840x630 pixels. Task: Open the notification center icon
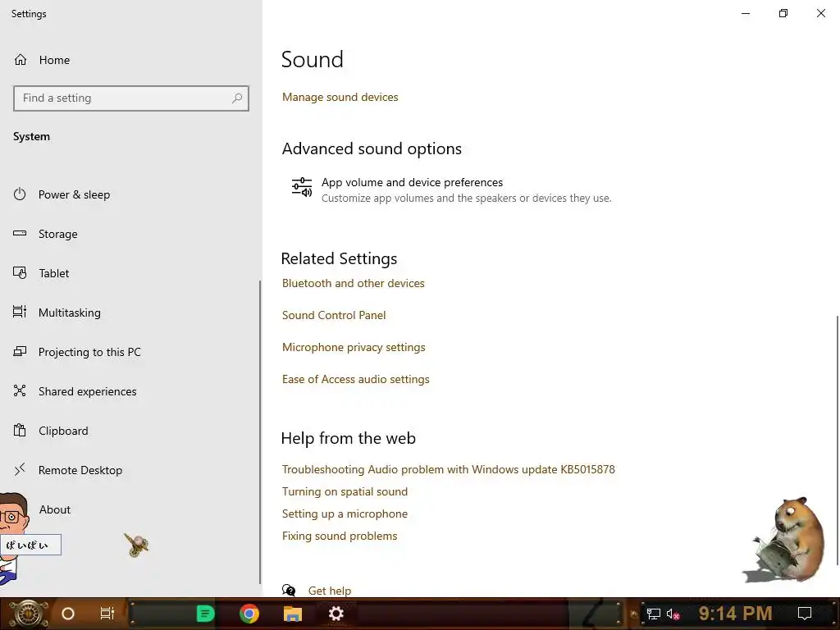point(805,614)
